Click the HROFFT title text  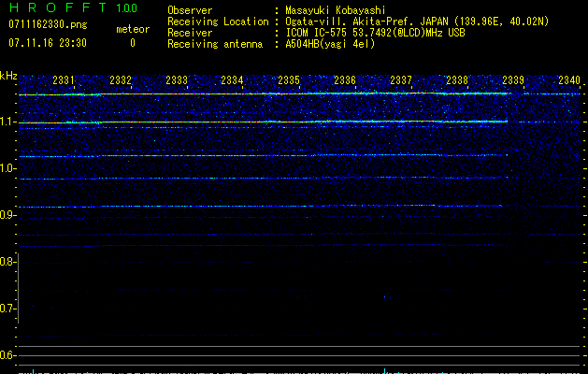(x=56, y=8)
